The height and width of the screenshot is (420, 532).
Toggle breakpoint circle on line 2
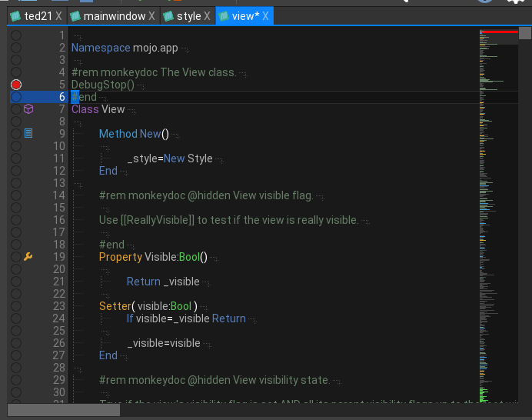[x=16, y=48]
